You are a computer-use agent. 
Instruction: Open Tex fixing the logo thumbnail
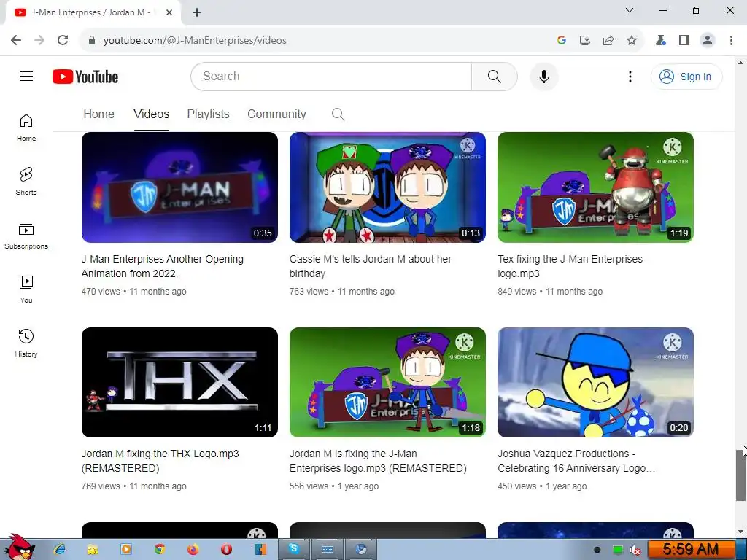(595, 187)
